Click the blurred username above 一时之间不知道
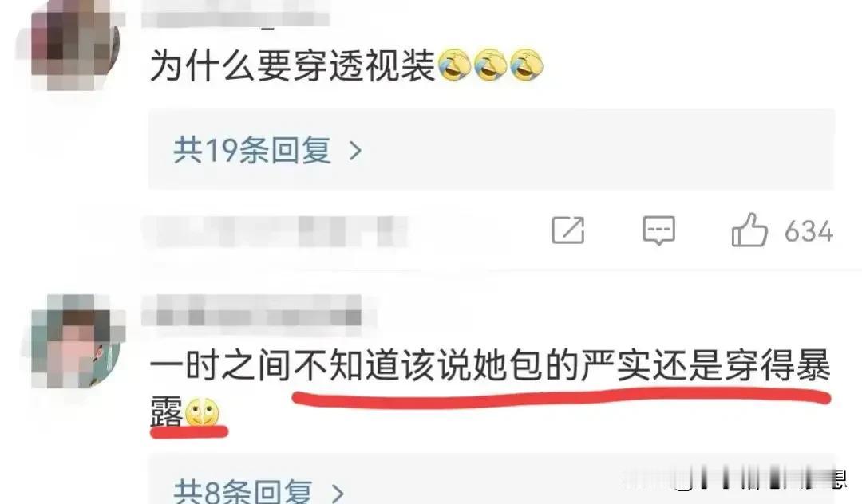862x504 pixels. 251,314
